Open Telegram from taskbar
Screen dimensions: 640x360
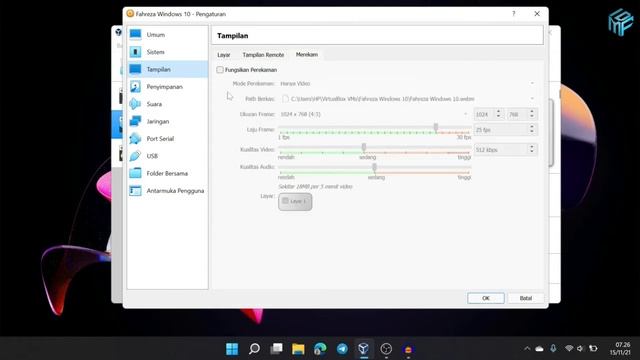tap(342, 349)
